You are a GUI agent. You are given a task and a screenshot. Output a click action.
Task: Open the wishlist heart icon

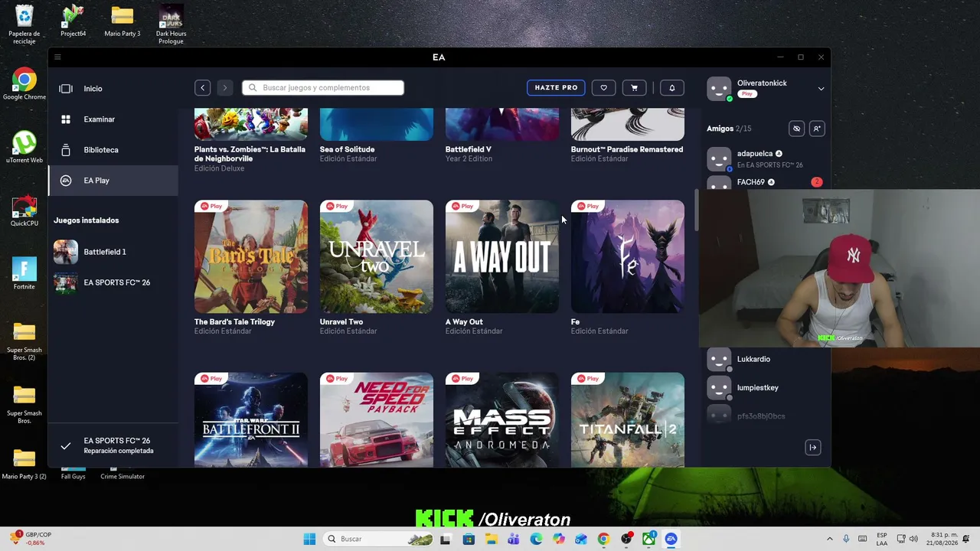point(603,88)
